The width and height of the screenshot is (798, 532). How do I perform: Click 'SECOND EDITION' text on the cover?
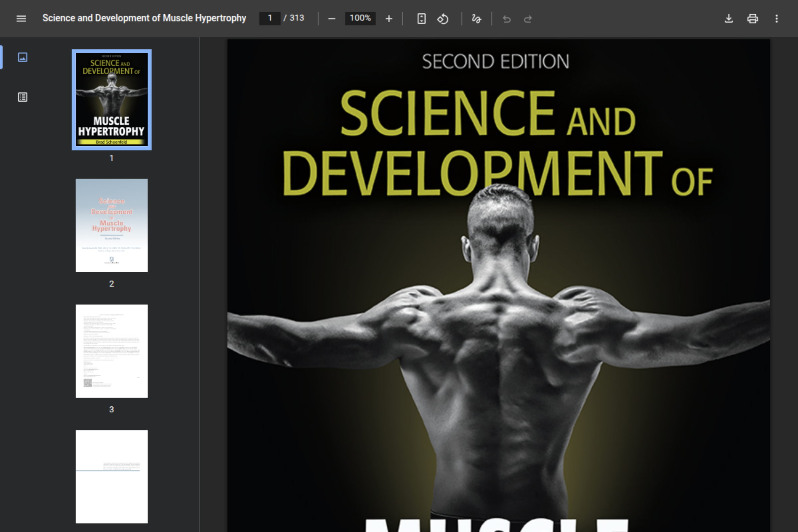pos(495,62)
